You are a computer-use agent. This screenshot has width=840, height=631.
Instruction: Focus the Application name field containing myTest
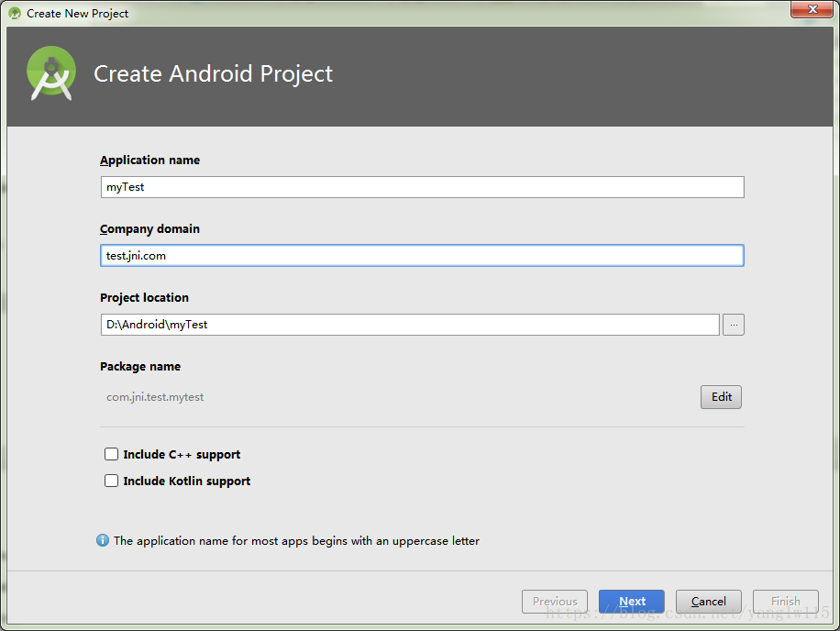[x=422, y=187]
